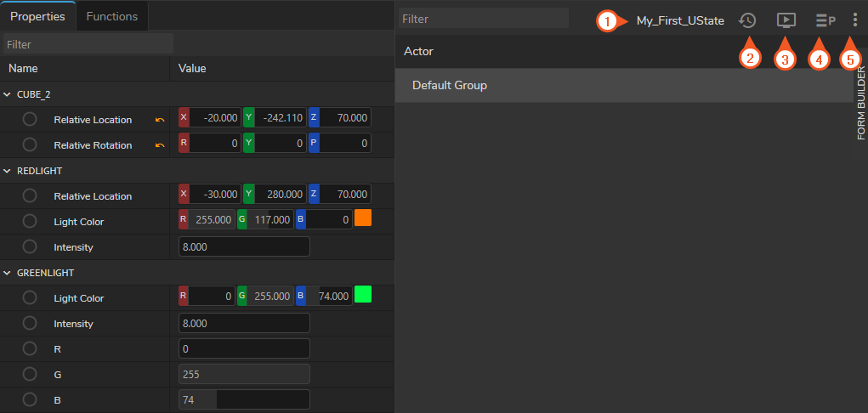The image size is (868, 413).
Task: Switch to the Functions tab
Action: (112, 15)
